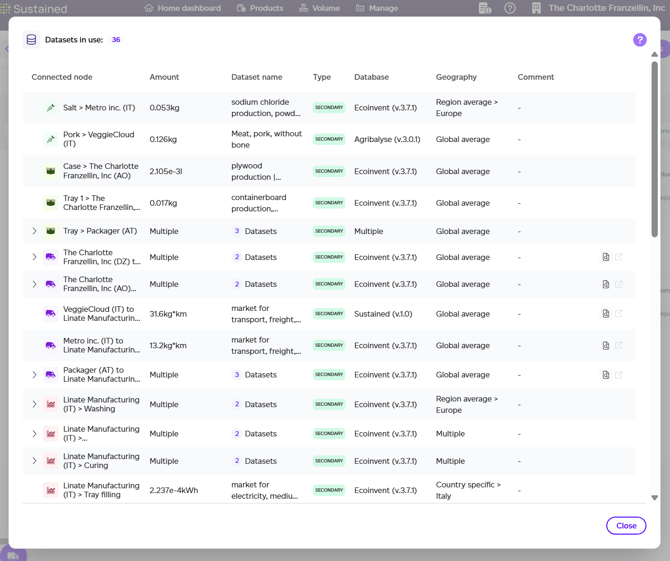Close the datasets dialog

[626, 526]
